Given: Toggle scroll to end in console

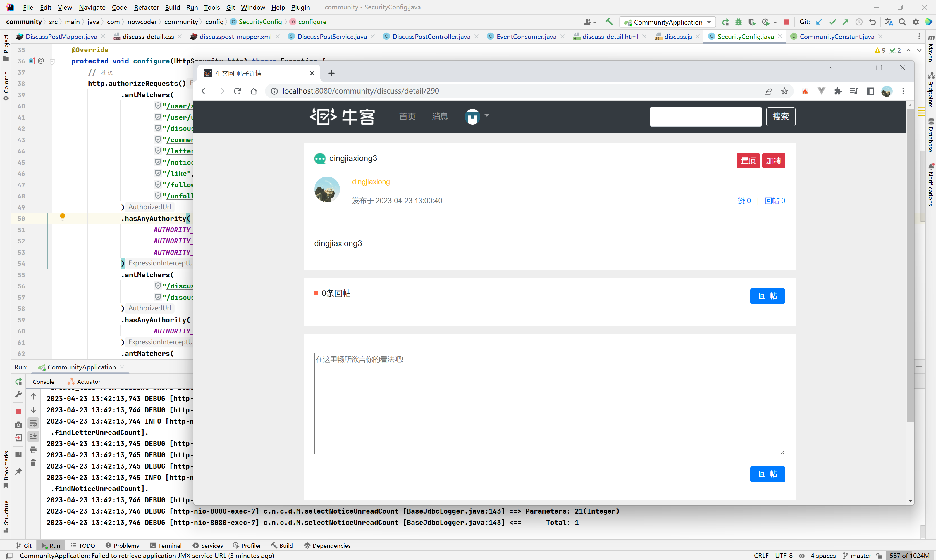Looking at the screenshot, I should pos(33,436).
